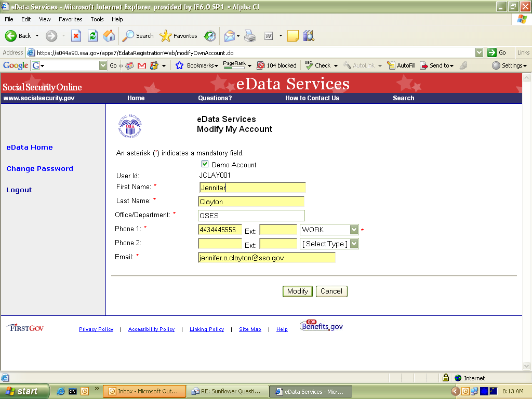Expand the address bar URL dropdown
This screenshot has height=399, width=532.
479,52
